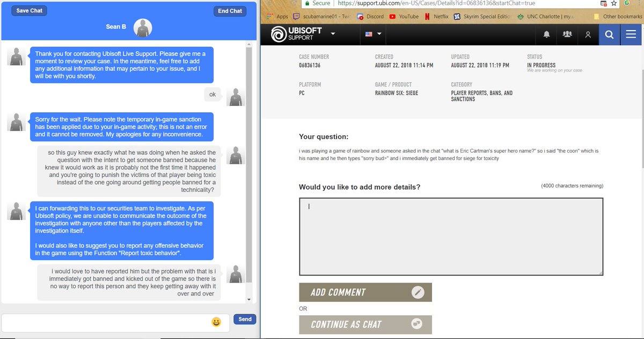Image resolution: width=644 pixels, height=339 pixels.
Task: Open the Netflix bookmark
Action: [x=436, y=17]
